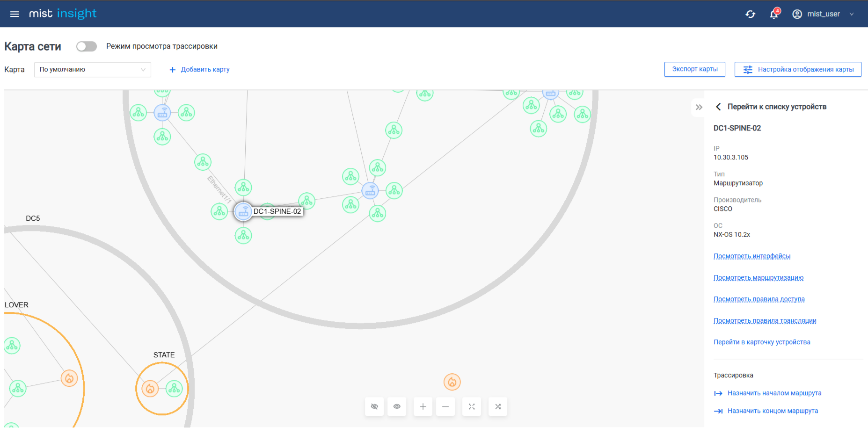This screenshot has height=434, width=868.
Task: Click 'Добавить карту' to add a map
Action: 199,70
